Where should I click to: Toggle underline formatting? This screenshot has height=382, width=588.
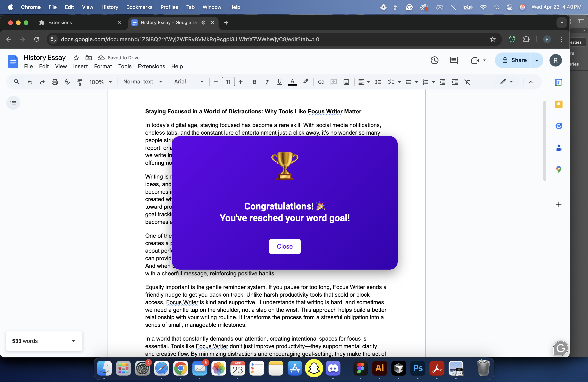tap(279, 82)
